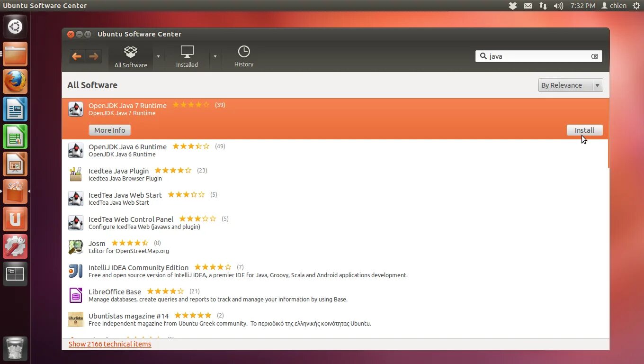Open the All Software section
Viewport: 644px width, 364px height.
131,57
